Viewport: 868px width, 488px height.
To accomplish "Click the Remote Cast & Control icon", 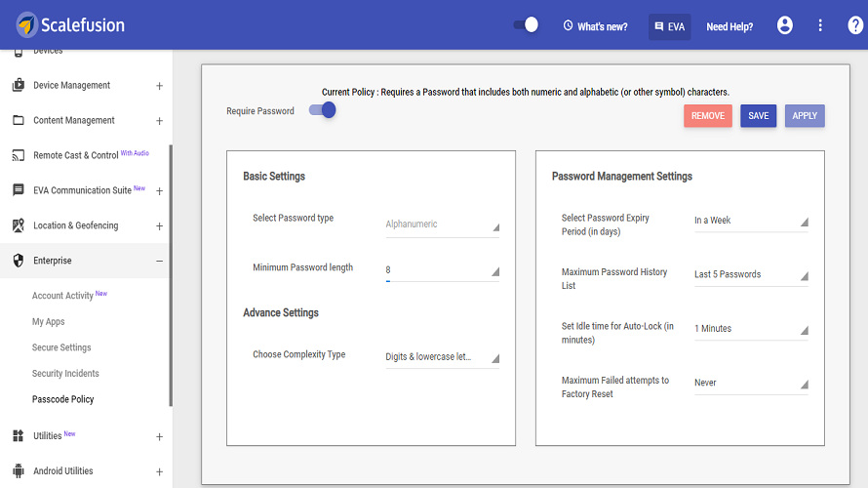I will [x=18, y=155].
